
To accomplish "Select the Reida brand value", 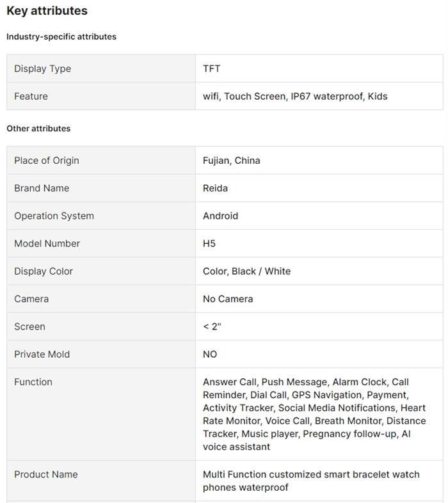I will [215, 188].
